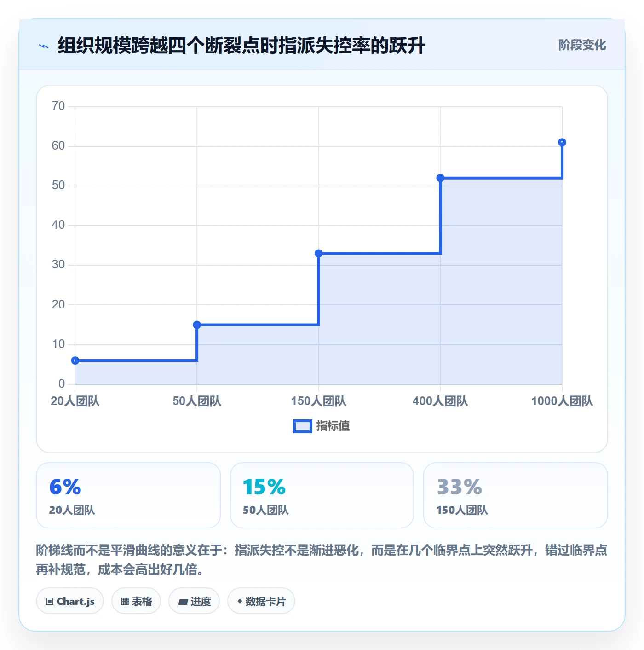
Task: Click the 20人团队 x-axis label
Action: [75, 401]
